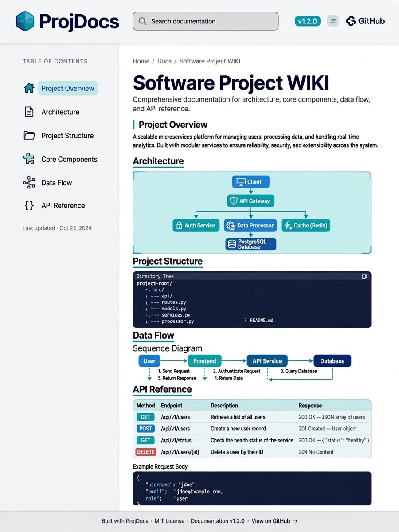Screen dimensions: 399x532
Task: Click the Data Flow node icon
Action: (29, 182)
